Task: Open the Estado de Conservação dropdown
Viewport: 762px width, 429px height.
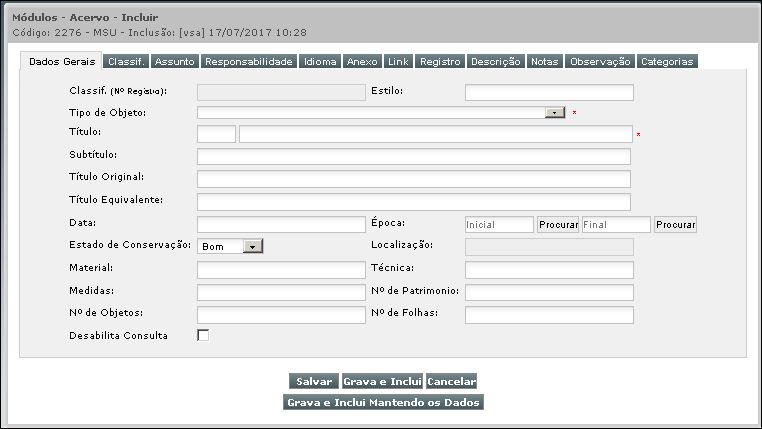Action: 252,246
